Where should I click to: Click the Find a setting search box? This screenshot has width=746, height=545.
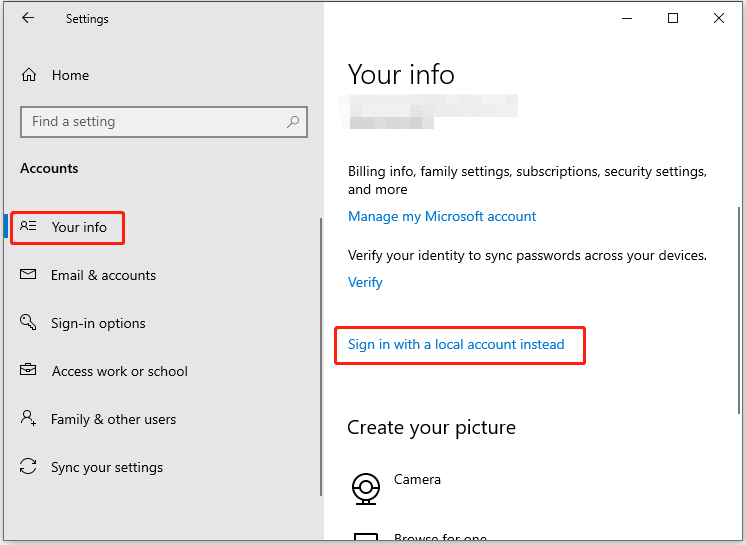click(164, 122)
